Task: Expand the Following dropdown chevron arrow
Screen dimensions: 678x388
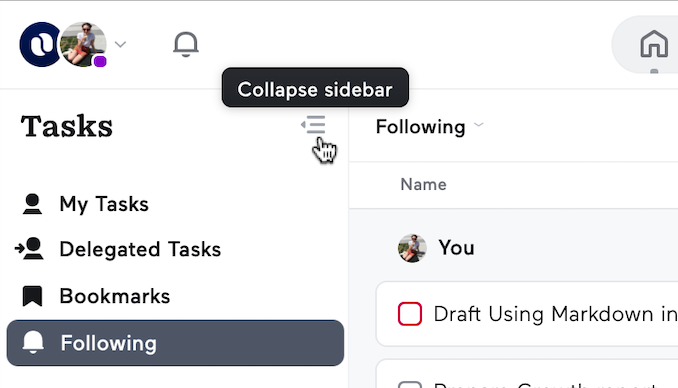Action: tap(478, 125)
